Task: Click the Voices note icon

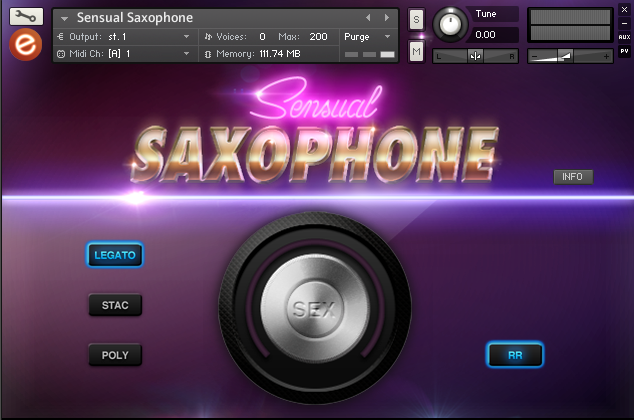Action: 208,37
